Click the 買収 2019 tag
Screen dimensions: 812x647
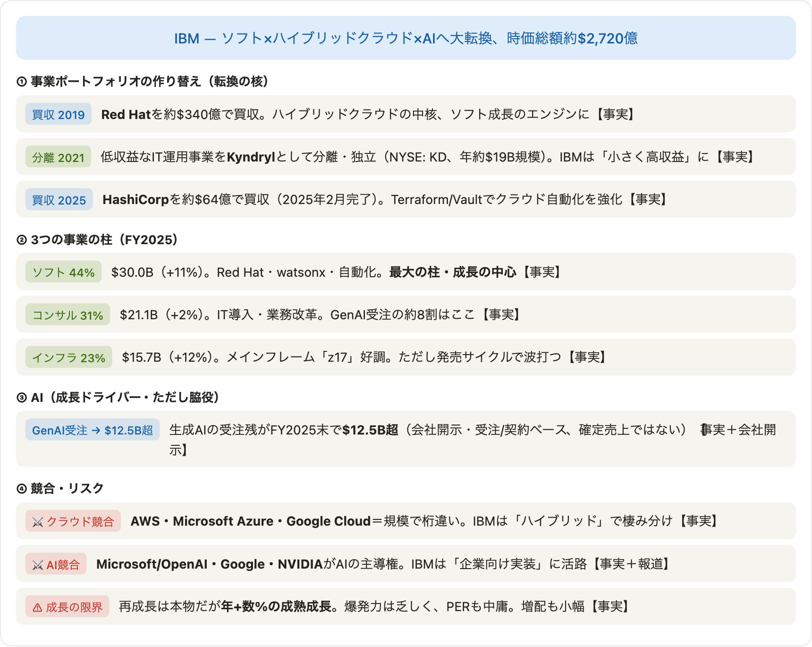click(59, 114)
